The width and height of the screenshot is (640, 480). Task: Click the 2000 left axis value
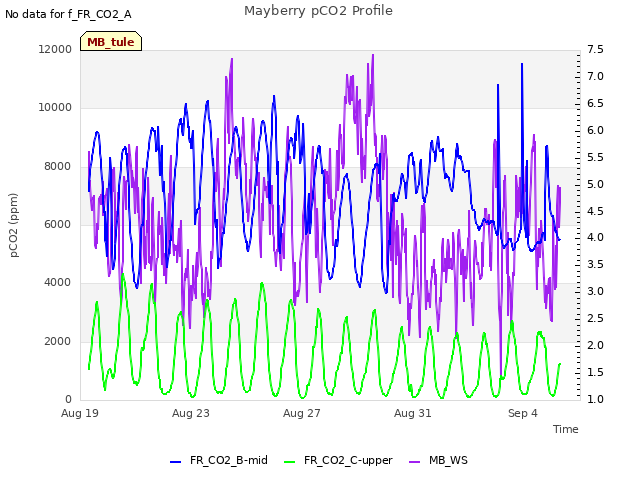click(58, 341)
